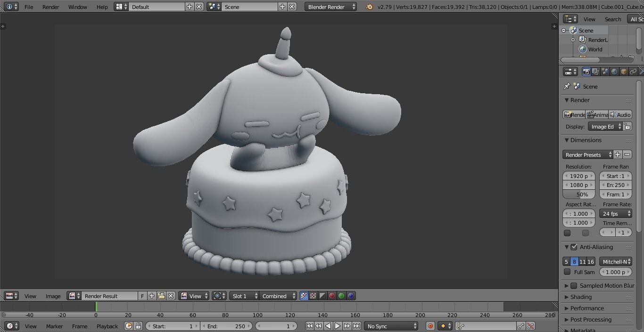The width and height of the screenshot is (644, 332).
Task: Delete the Default screen layout
Action: click(199, 7)
